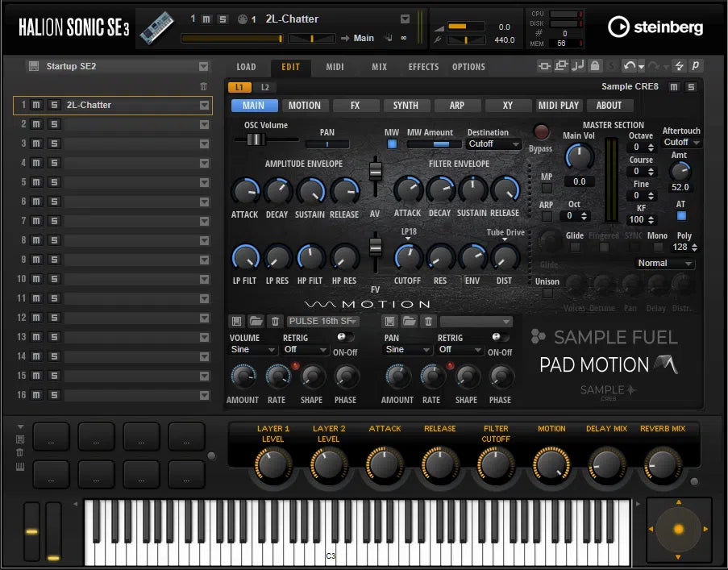Click the save disk icon beside Startup SE2

click(33, 66)
